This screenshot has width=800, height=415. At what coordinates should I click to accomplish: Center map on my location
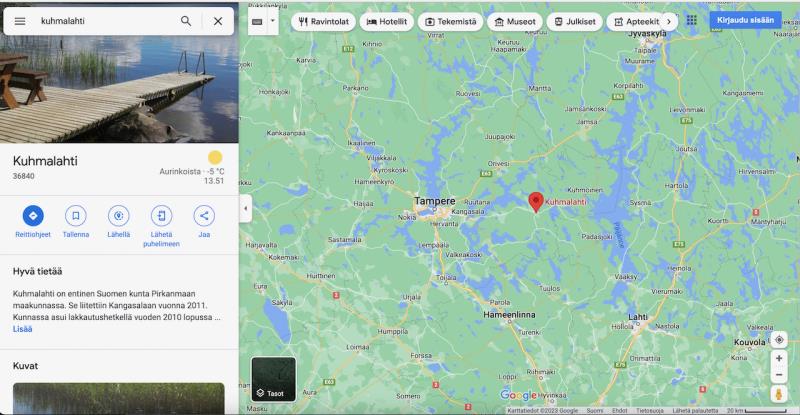[x=779, y=340]
